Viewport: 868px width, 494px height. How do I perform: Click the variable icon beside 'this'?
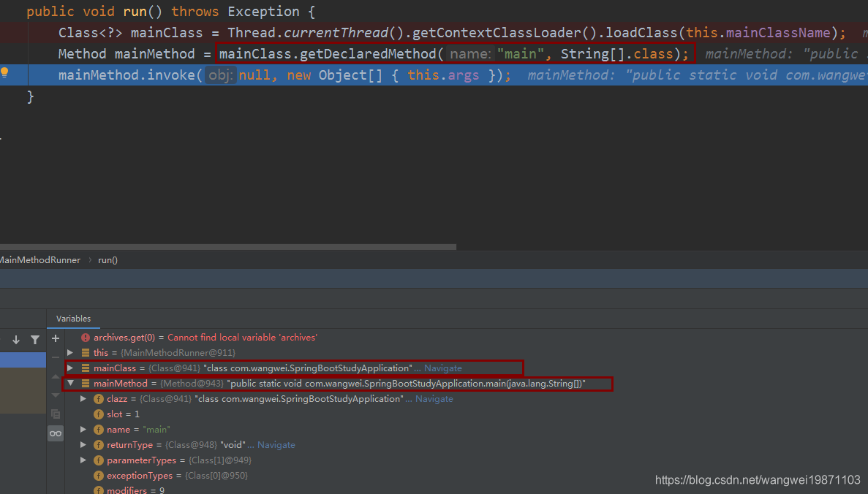(86, 352)
